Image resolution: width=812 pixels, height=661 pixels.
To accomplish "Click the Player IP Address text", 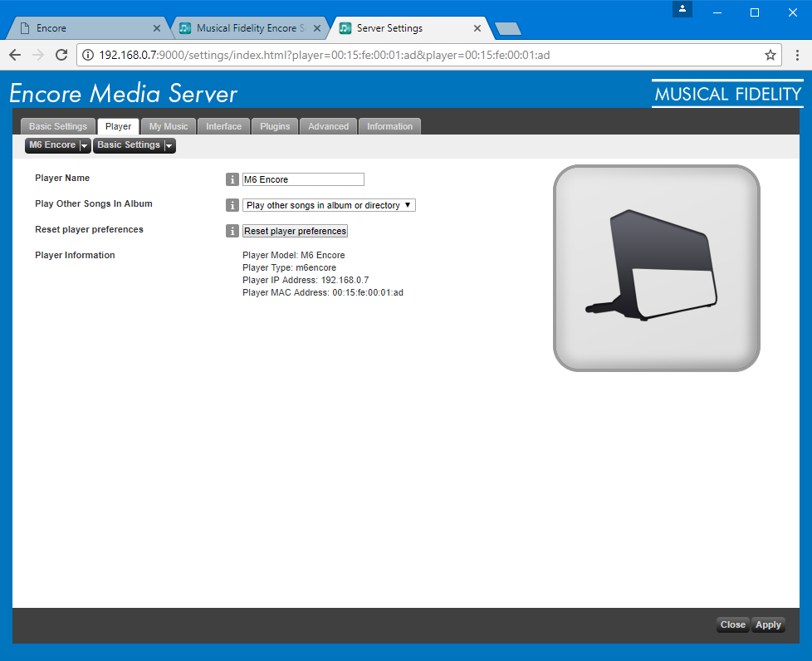I will [x=306, y=280].
